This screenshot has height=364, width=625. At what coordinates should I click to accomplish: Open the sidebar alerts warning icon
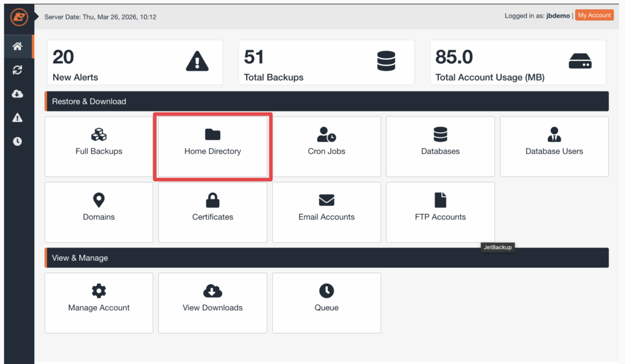click(18, 118)
